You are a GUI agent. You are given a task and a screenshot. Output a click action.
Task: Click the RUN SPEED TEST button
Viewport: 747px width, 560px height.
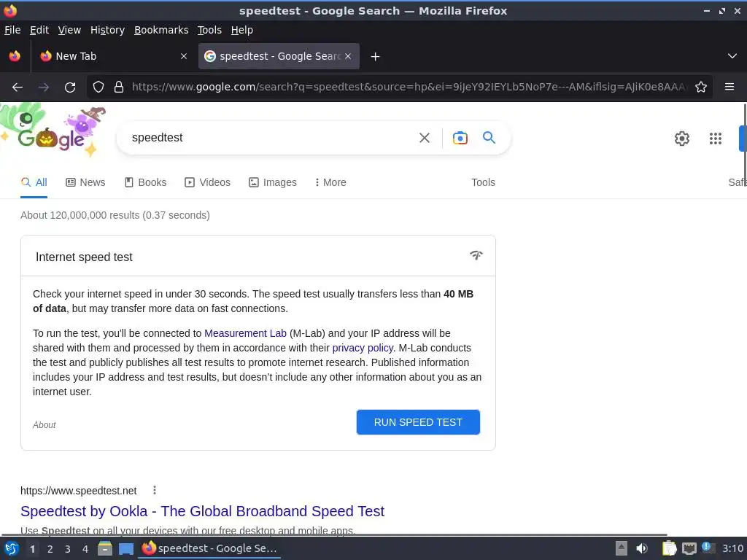pyautogui.click(x=418, y=422)
